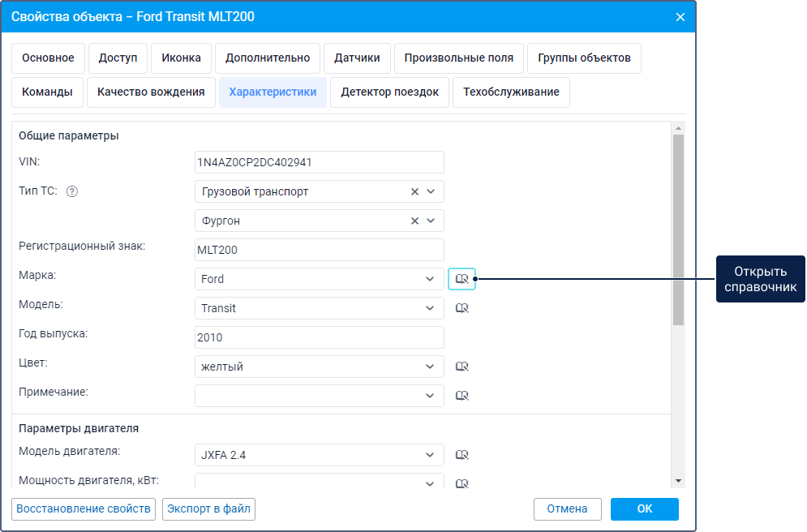Clear the Фургон selection
This screenshot has width=807, height=532.
(414, 221)
